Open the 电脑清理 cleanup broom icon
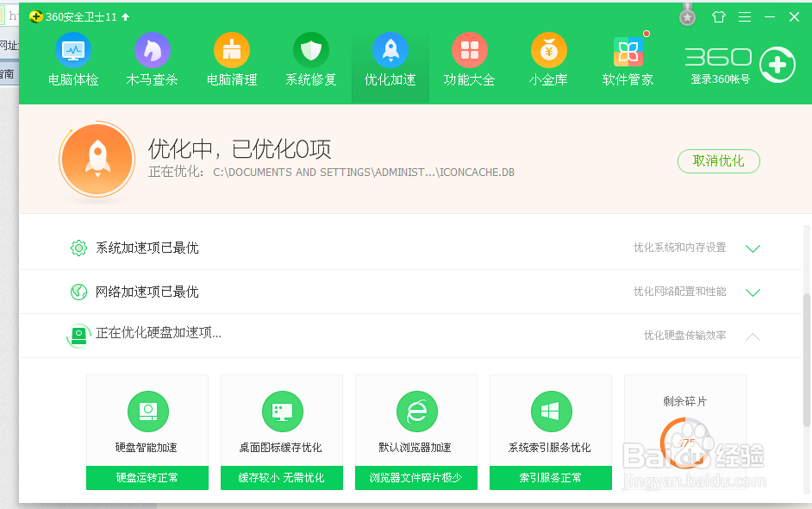The image size is (812, 509). point(232,50)
